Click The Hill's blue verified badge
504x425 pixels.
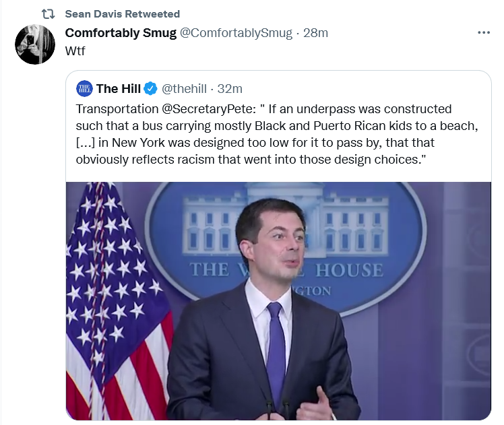click(150, 89)
